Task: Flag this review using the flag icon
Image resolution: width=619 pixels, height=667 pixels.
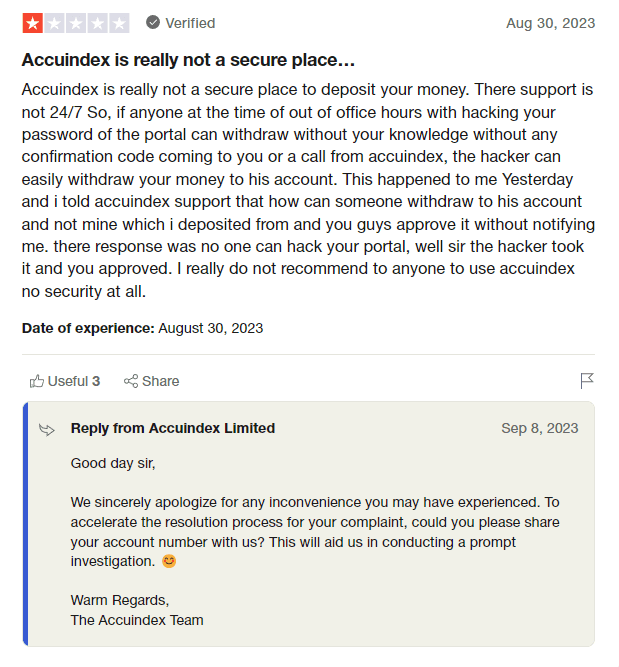Action: pyautogui.click(x=587, y=381)
